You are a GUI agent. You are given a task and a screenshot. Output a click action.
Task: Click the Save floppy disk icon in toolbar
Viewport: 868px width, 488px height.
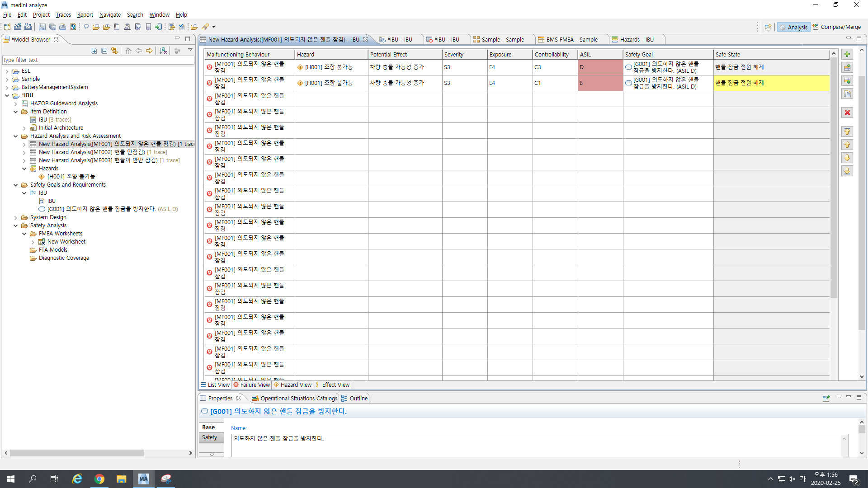(42, 27)
